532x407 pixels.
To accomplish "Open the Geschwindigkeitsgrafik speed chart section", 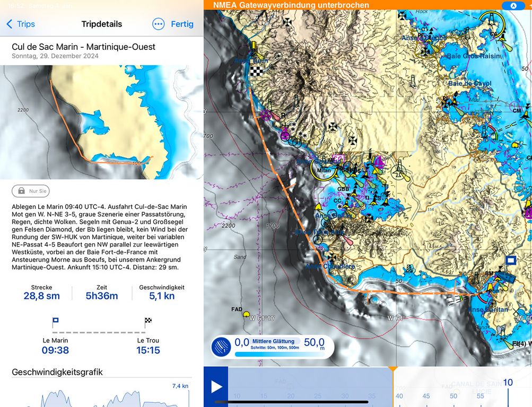I will tap(57, 372).
